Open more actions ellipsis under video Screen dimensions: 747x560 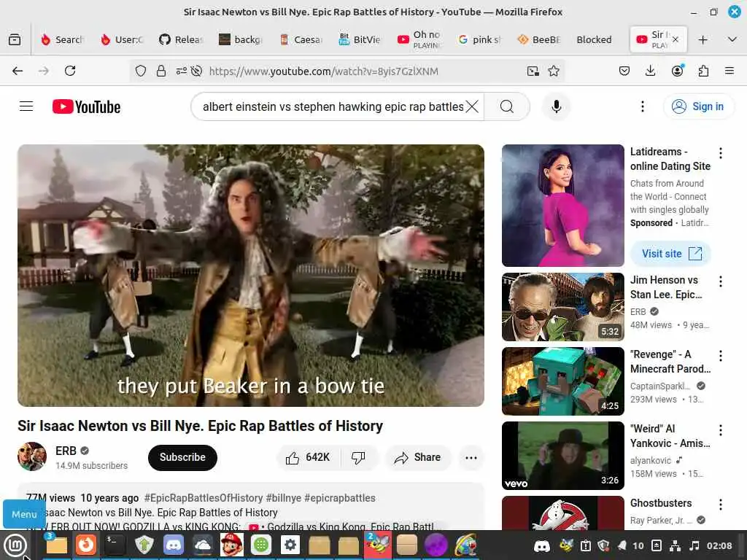click(471, 457)
